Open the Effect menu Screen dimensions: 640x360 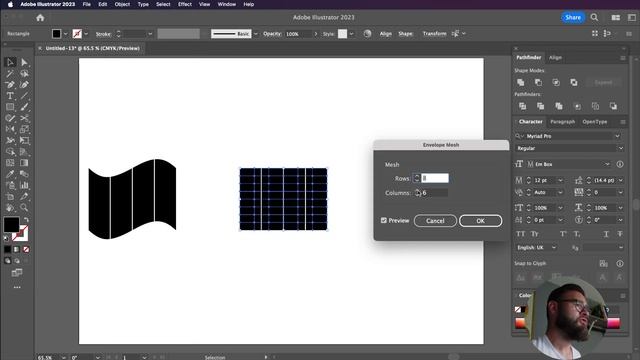point(184,4)
